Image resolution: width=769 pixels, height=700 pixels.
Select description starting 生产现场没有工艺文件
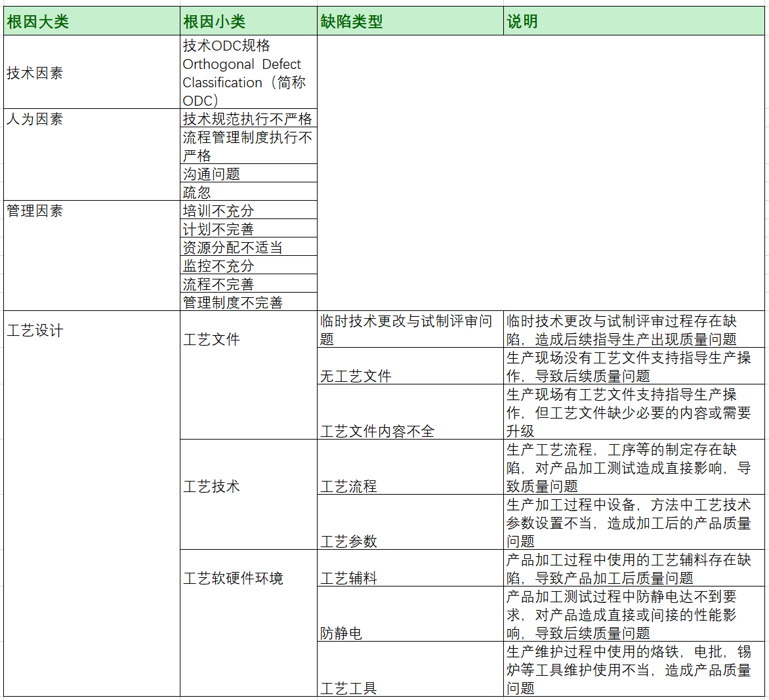(634, 365)
